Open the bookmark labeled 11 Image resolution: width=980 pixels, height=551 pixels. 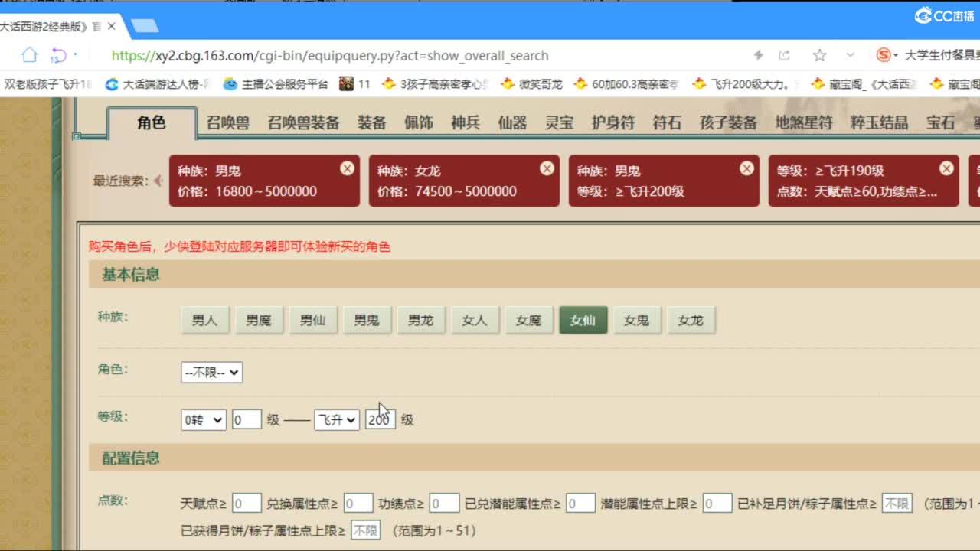tap(354, 84)
